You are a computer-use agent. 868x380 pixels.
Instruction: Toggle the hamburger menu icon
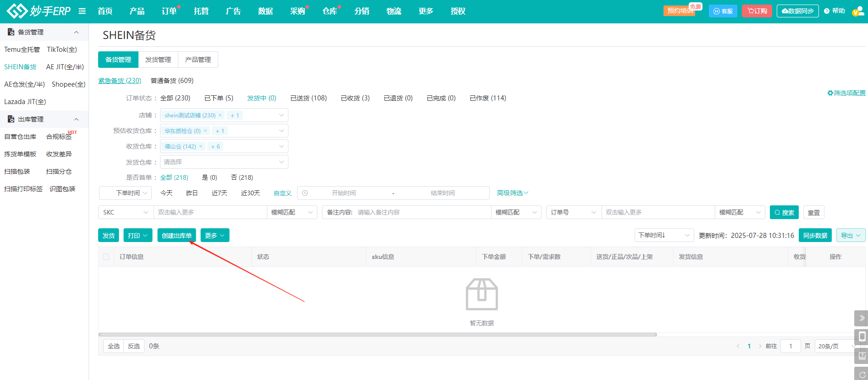pyautogui.click(x=82, y=11)
